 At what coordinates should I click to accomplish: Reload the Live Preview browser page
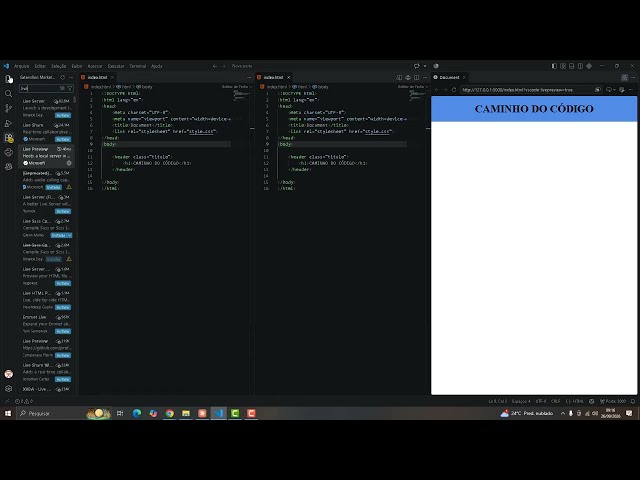[454, 89]
